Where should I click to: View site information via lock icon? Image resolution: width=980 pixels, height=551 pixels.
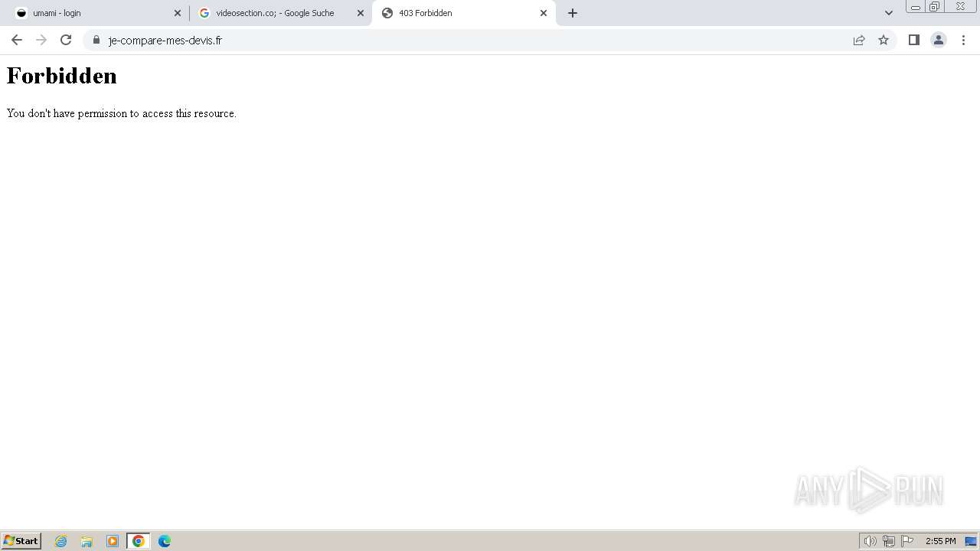coord(96,40)
